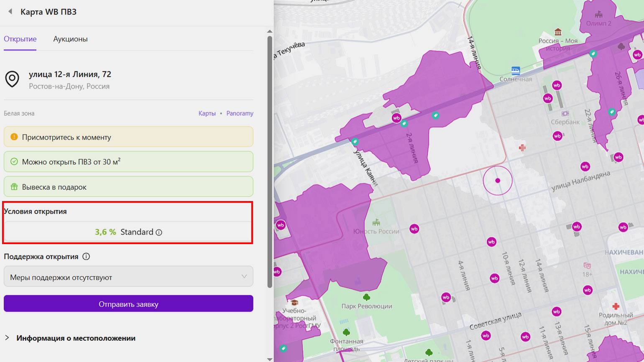
Task: Click the Сбербанк map icon
Action: click(x=565, y=113)
